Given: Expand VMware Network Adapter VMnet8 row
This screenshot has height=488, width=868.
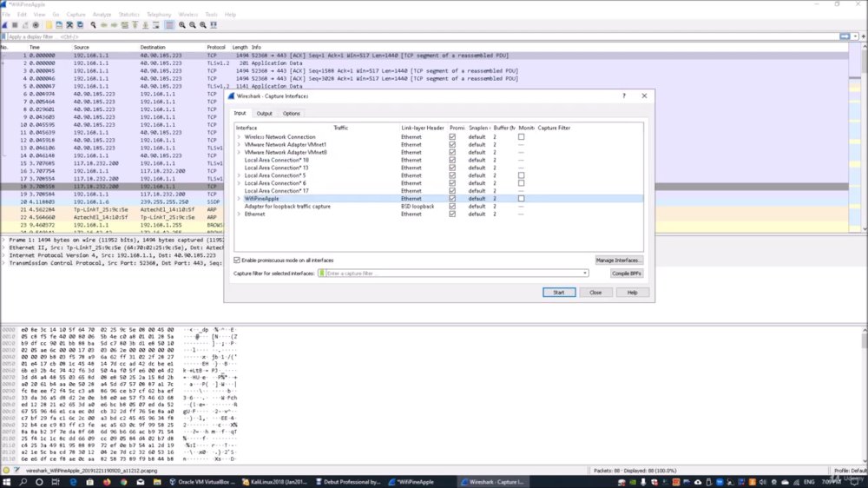Looking at the screenshot, I should coord(240,152).
